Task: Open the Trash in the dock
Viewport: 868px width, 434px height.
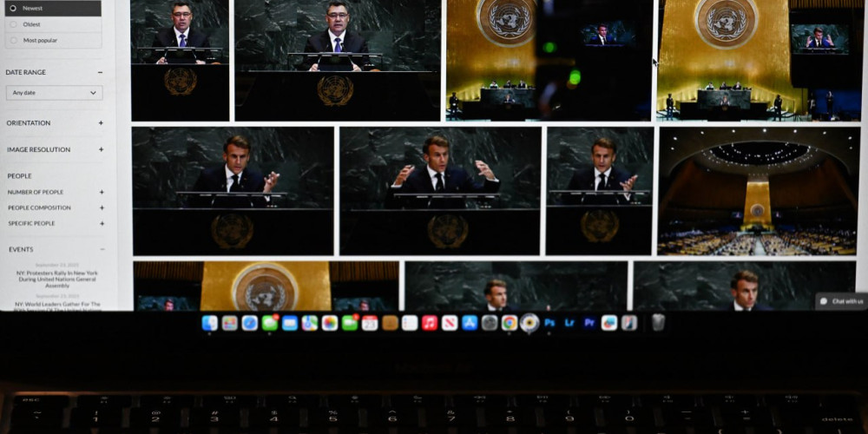Action: tap(658, 323)
